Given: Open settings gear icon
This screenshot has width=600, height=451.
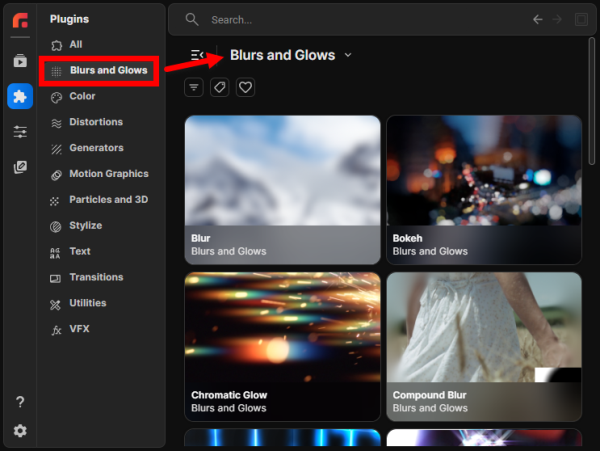Looking at the screenshot, I should tap(20, 431).
